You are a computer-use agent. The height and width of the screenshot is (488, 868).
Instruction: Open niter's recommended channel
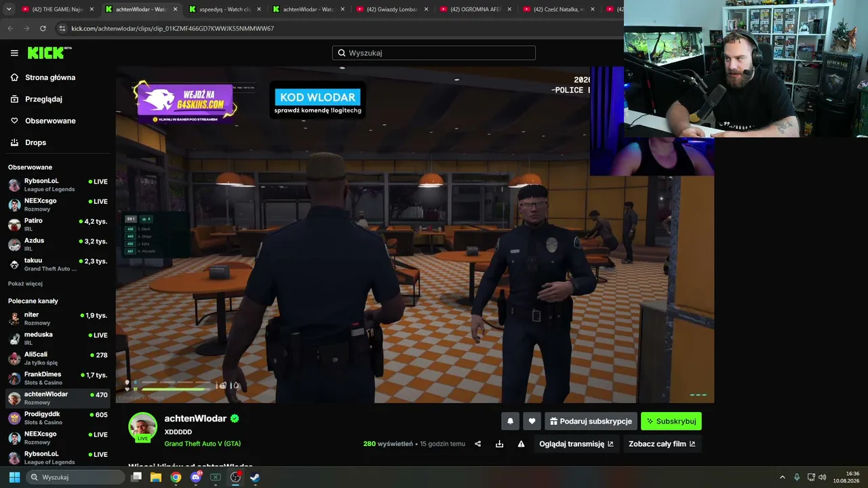click(x=58, y=319)
